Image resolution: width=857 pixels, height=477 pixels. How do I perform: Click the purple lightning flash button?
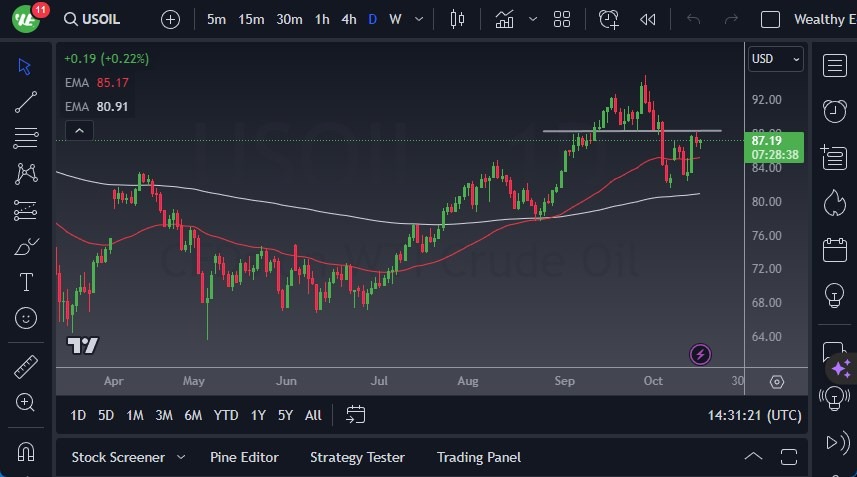point(700,354)
